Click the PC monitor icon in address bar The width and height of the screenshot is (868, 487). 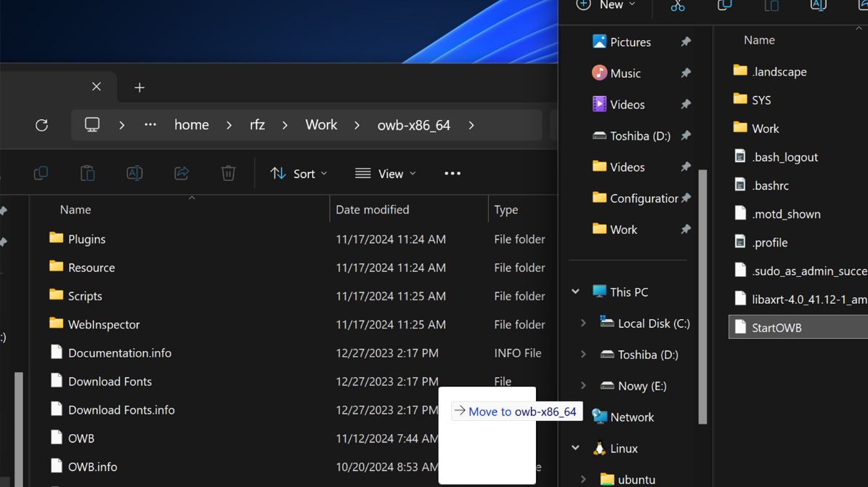[92, 125]
